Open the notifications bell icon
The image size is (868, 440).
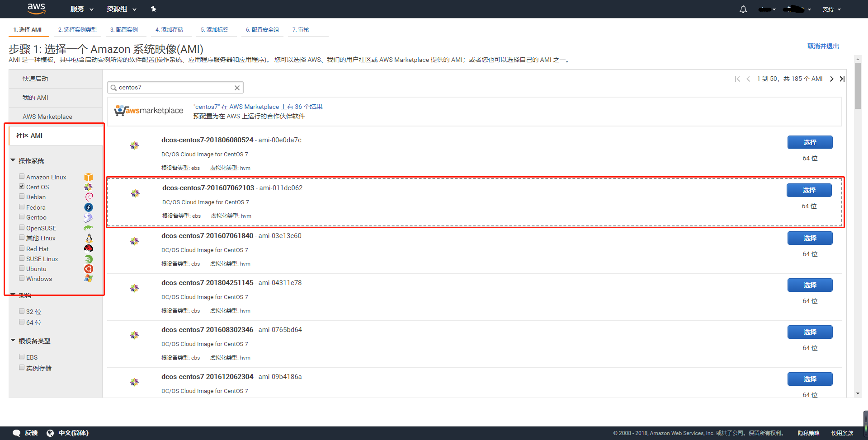pyautogui.click(x=743, y=9)
